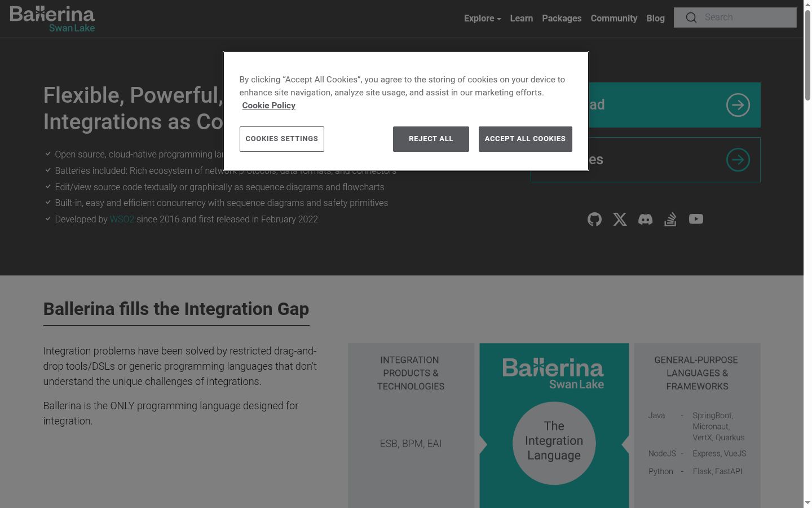Viewport: 812px width, 508px height.
Task: Go to the Community page
Action: pos(614,18)
